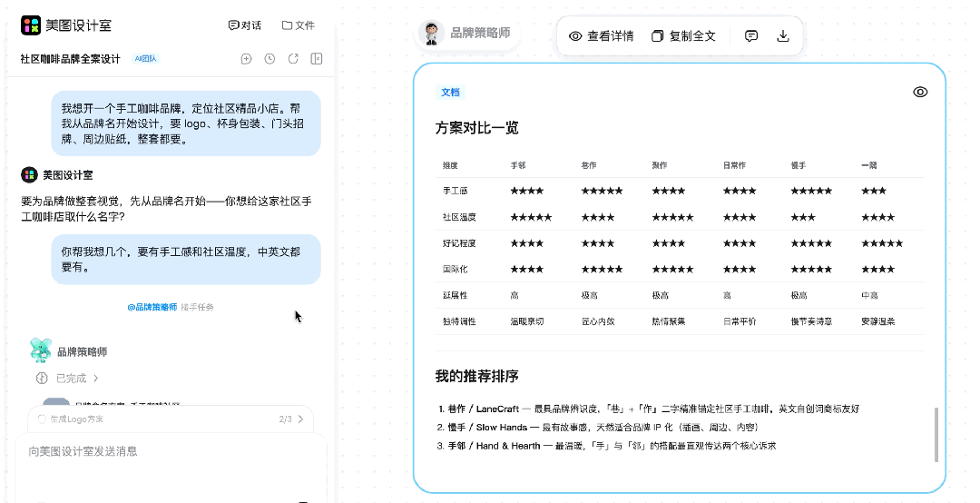Click the 独特调性 row label

[459, 321]
